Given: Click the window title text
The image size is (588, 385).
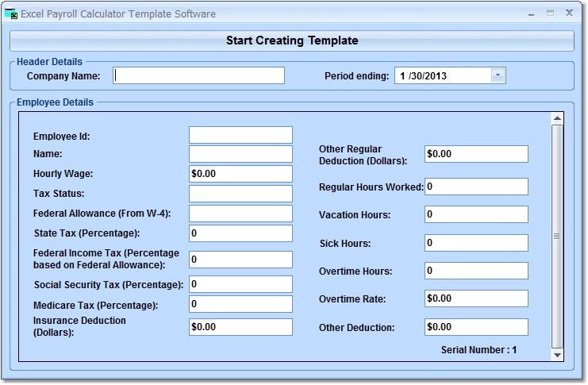Looking at the screenshot, I should [118, 13].
